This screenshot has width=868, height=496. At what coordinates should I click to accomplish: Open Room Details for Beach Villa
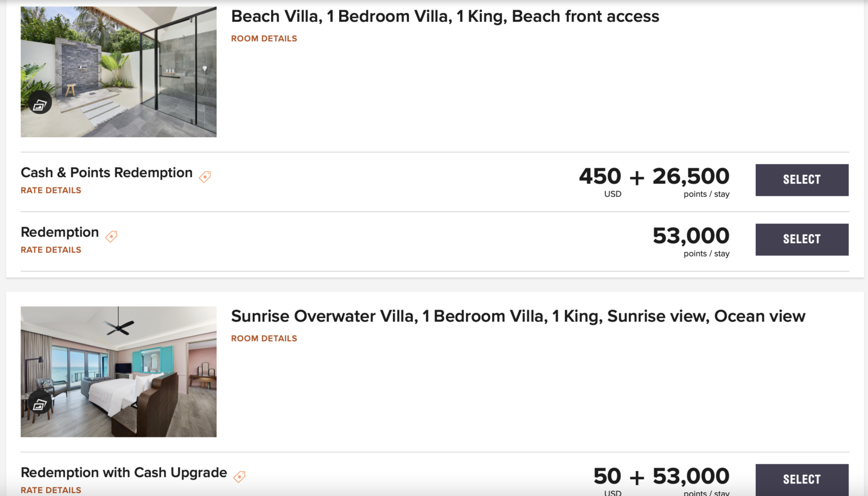click(264, 38)
